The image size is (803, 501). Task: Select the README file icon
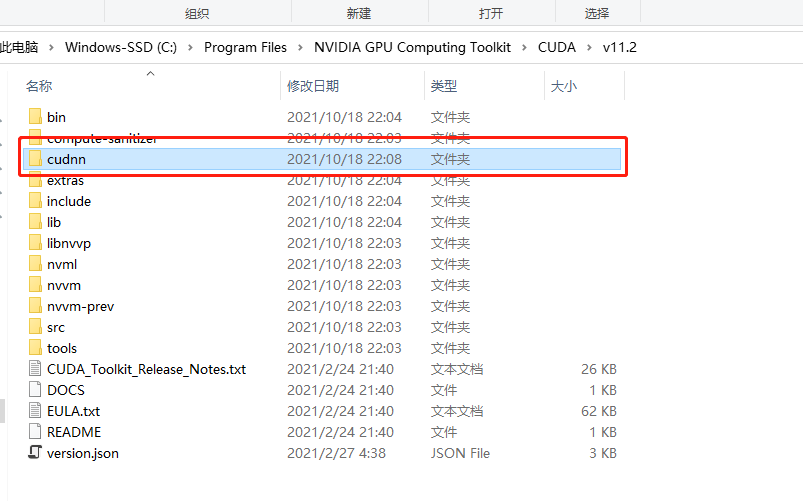click(x=35, y=432)
